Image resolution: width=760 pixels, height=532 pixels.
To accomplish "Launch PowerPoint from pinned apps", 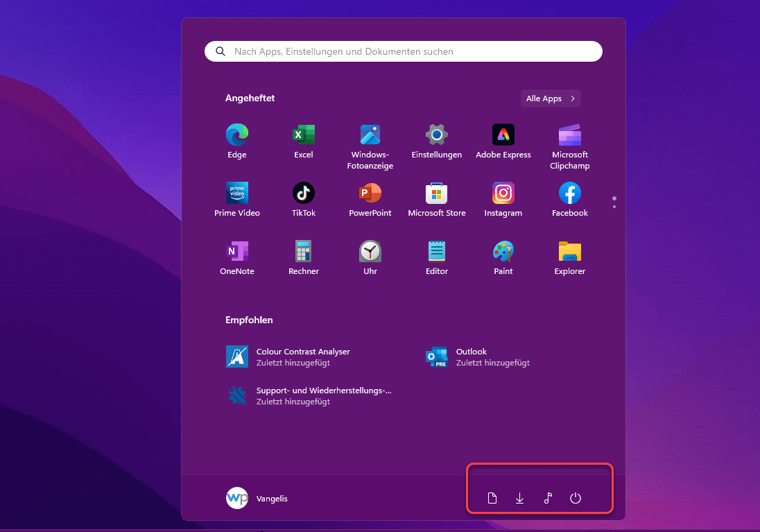I will click(x=370, y=199).
